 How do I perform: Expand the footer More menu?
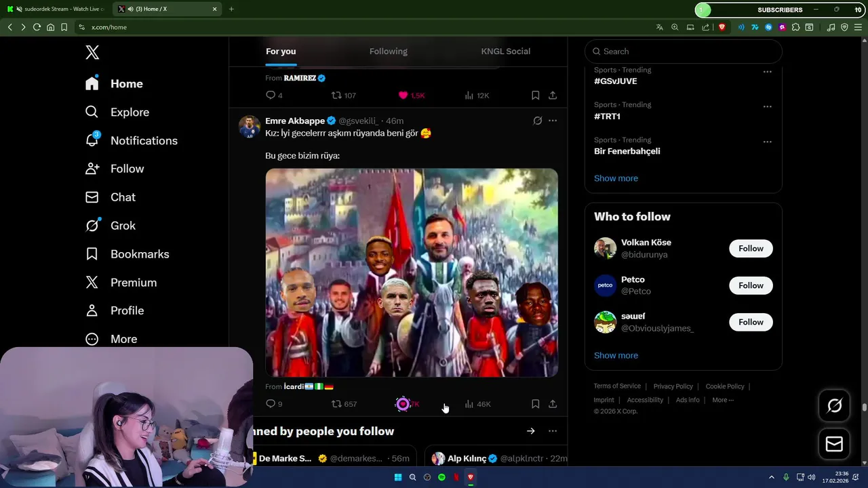click(723, 400)
